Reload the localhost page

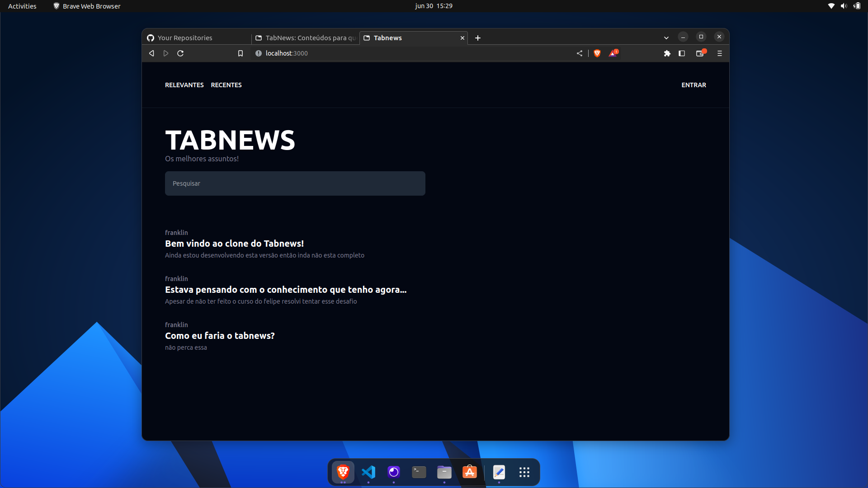click(x=180, y=53)
